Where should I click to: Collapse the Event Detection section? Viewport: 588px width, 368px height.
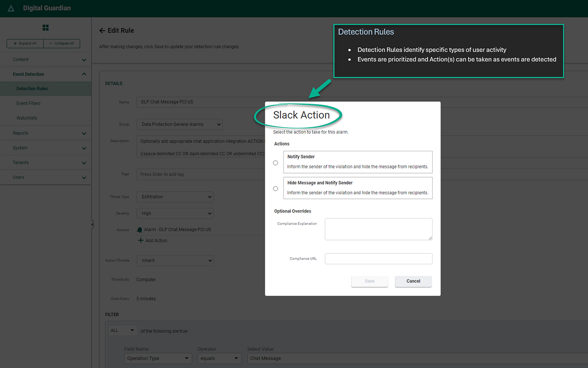coord(46,74)
